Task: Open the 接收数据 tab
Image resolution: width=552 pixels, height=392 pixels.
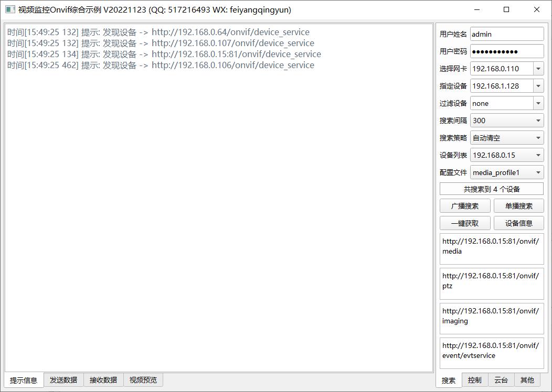Action: tap(103, 380)
